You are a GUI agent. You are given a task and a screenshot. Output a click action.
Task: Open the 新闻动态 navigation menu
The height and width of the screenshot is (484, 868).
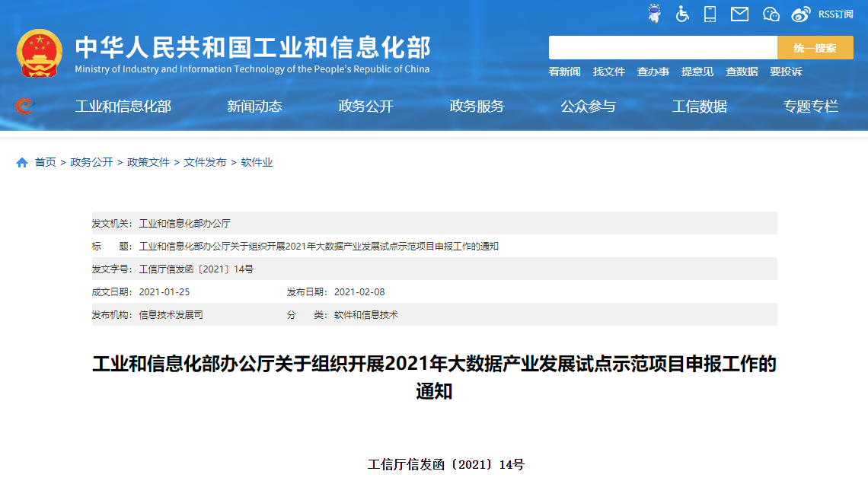point(254,107)
